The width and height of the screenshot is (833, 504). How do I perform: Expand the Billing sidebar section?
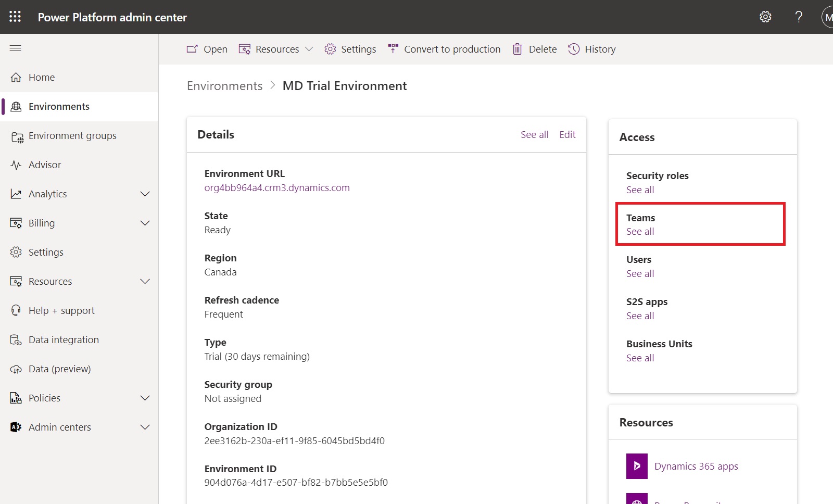(145, 222)
